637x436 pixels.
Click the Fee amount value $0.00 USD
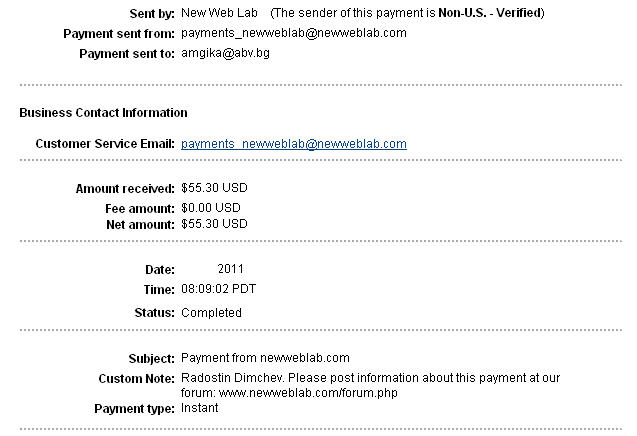pyautogui.click(x=211, y=208)
